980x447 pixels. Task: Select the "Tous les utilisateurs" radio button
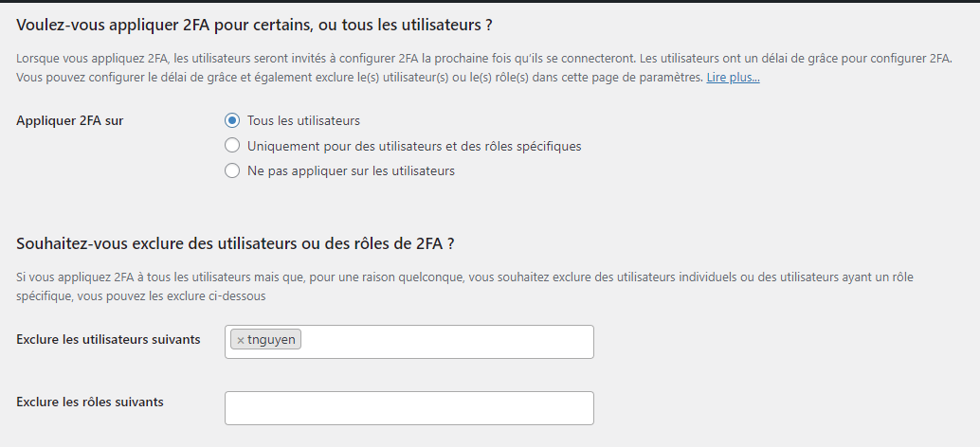[232, 121]
